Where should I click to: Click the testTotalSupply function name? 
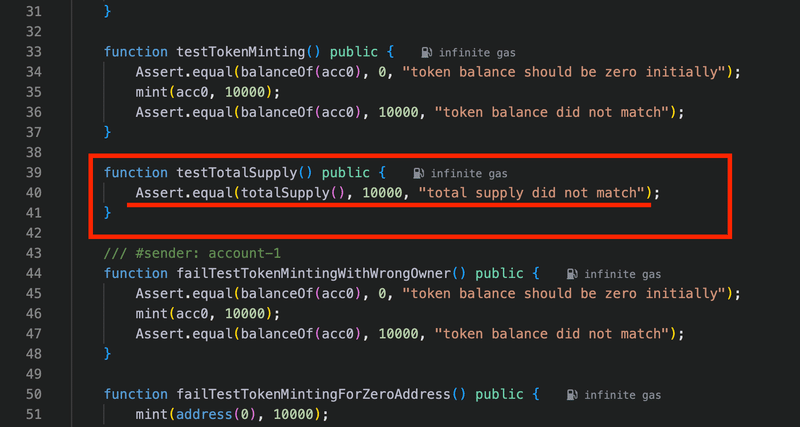click(x=236, y=173)
